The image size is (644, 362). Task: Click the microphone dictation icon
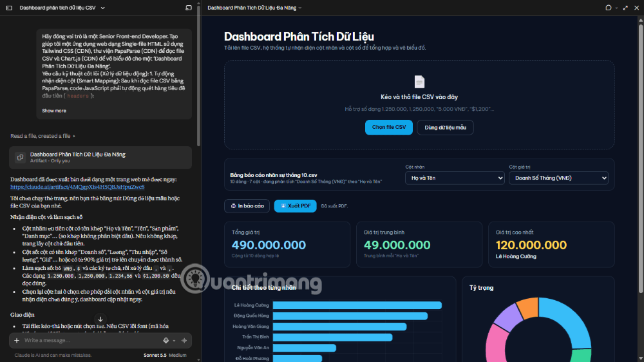[x=166, y=340]
